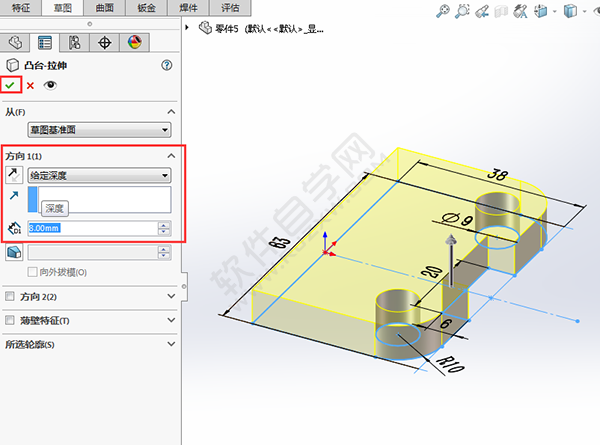Open the 给定深度 end condition dropdown
Screen dimensions: 600x445
99,176
